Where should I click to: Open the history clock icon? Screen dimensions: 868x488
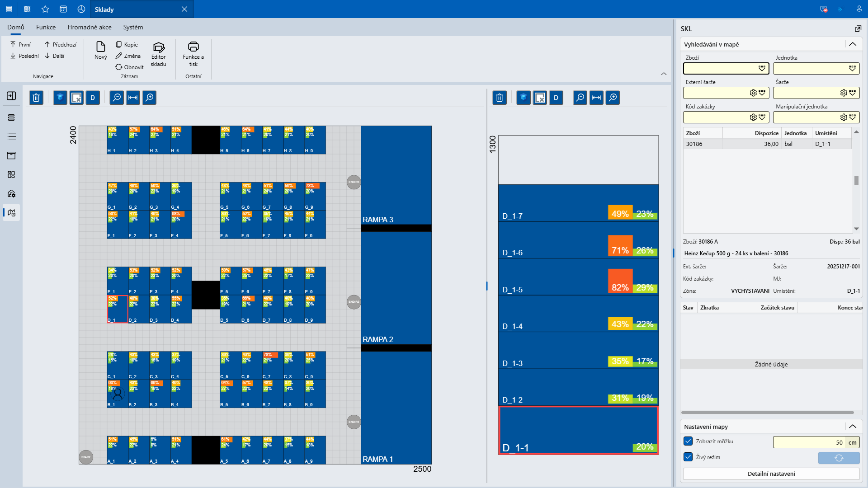pos(81,9)
